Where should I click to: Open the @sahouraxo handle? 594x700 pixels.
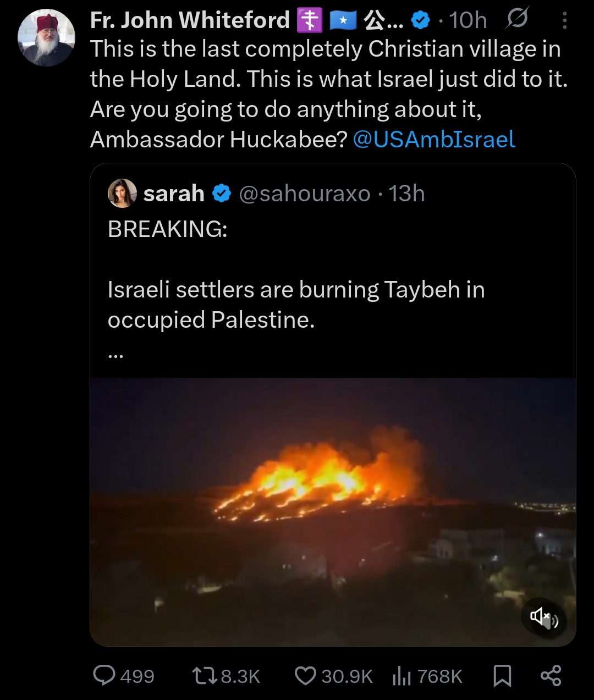click(x=305, y=194)
